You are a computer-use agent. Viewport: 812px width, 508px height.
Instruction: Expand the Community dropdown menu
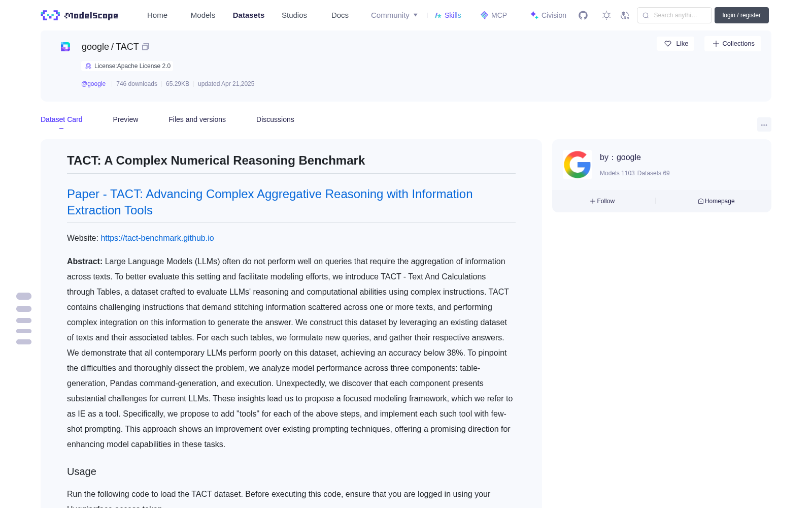(394, 15)
